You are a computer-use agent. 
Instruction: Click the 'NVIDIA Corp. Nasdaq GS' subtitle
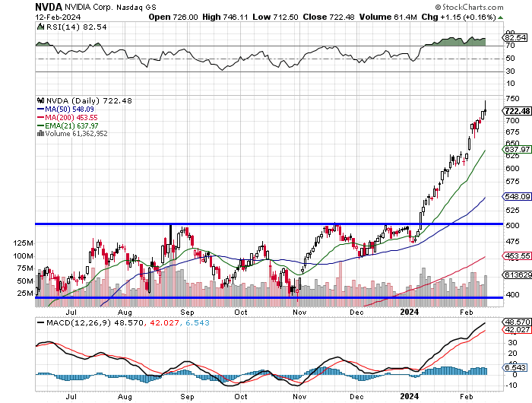(110, 7)
